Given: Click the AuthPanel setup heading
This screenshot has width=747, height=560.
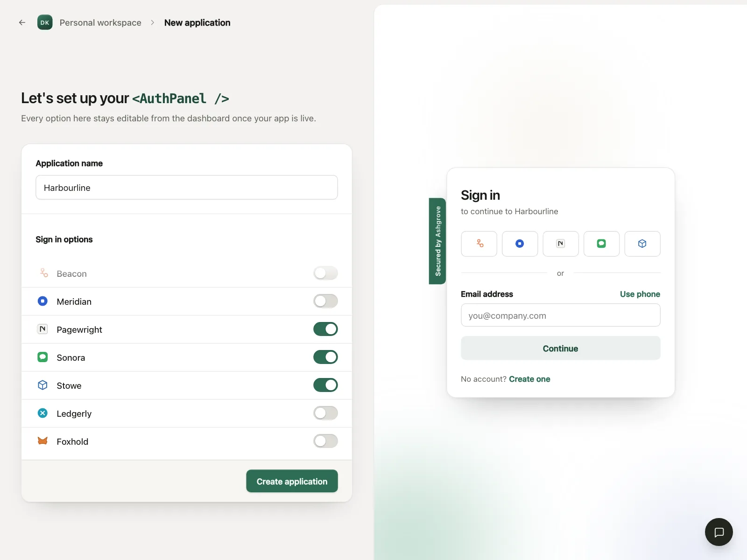Looking at the screenshot, I should coord(125,98).
